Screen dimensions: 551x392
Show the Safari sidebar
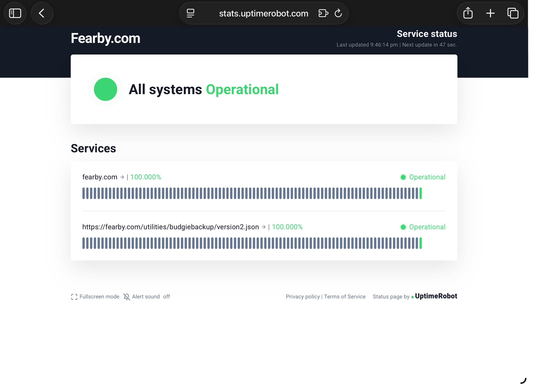(x=15, y=13)
